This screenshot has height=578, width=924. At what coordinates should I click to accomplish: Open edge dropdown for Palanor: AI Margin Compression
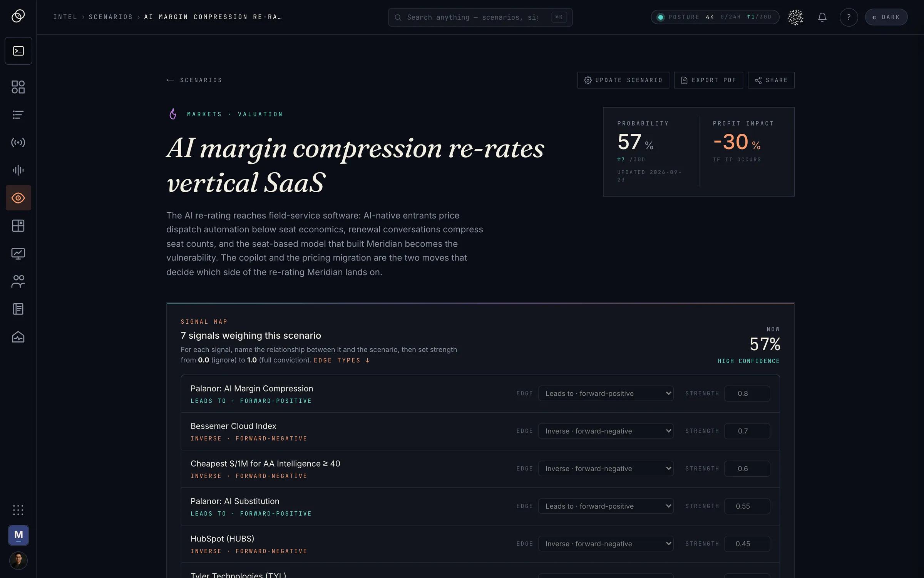coord(606,393)
